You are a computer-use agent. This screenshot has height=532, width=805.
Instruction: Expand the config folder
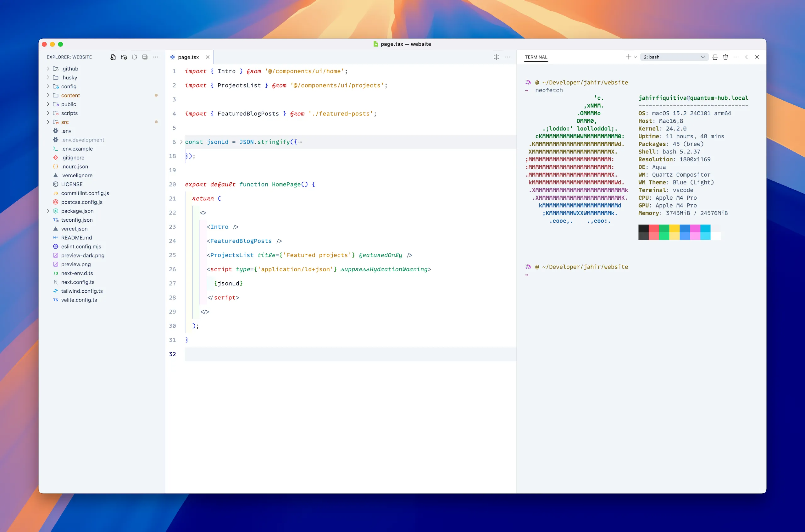coord(48,86)
